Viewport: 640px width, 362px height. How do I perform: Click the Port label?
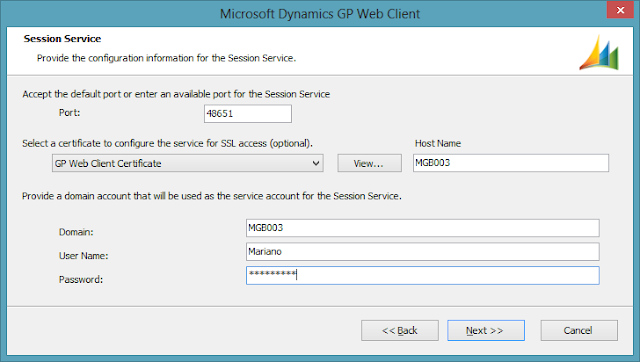tap(69, 113)
